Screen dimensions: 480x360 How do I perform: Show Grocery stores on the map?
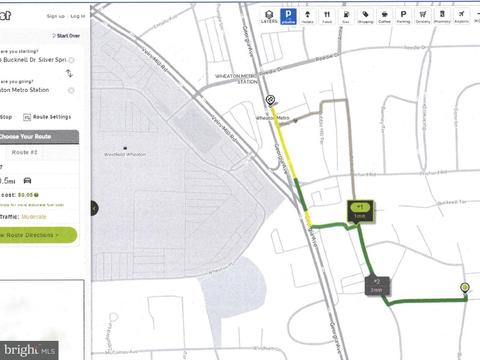coord(423,16)
